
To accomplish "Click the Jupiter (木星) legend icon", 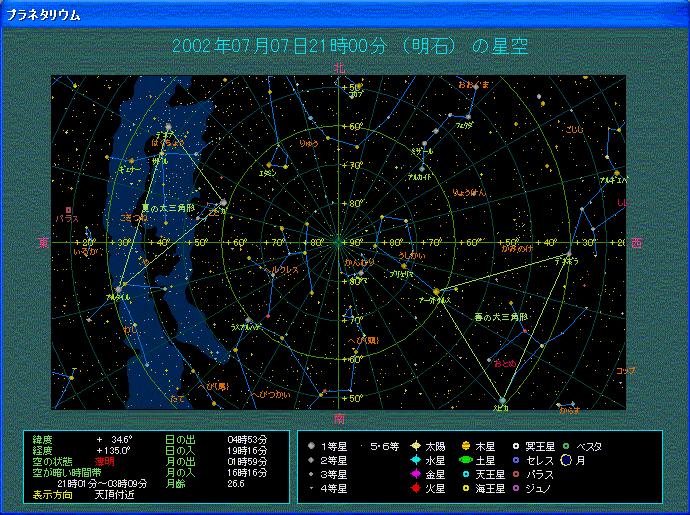I will point(466,446).
